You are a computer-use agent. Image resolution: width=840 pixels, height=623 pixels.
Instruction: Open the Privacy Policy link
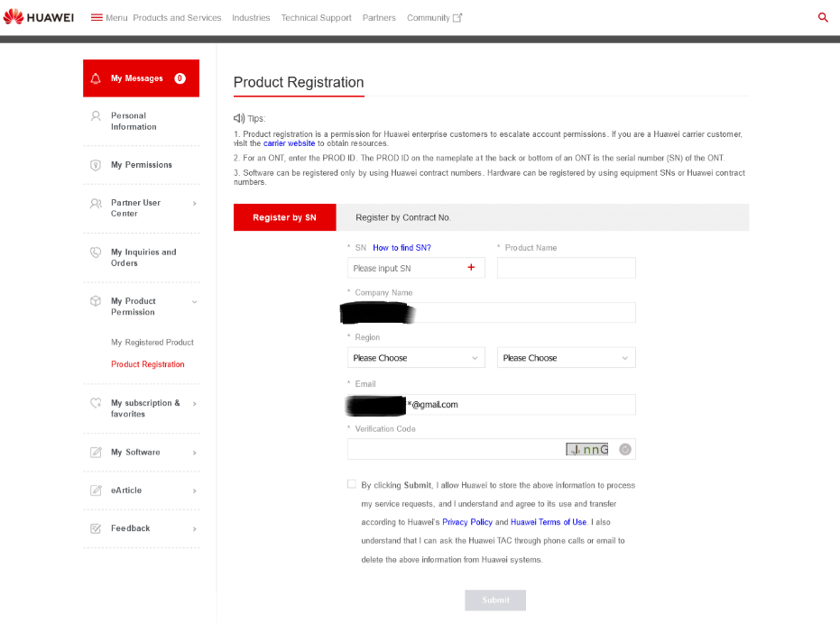click(467, 522)
